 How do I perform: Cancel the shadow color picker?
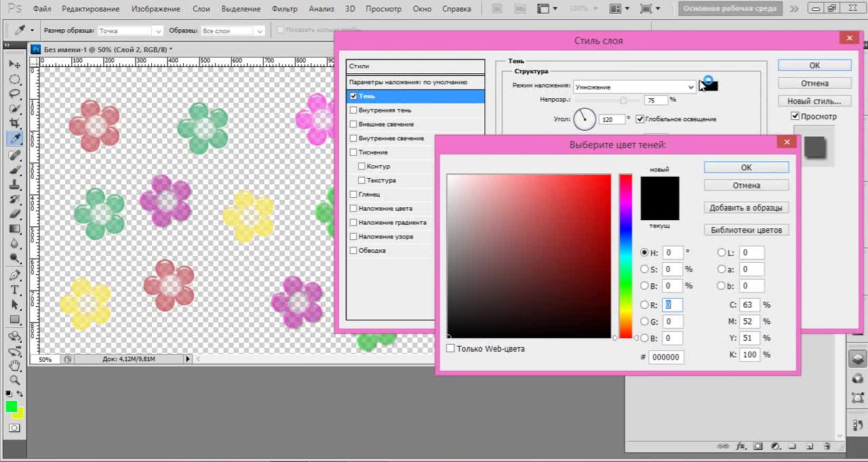pos(746,185)
